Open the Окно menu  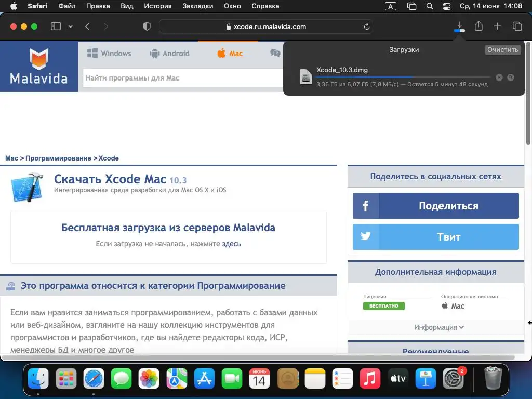[x=232, y=6]
